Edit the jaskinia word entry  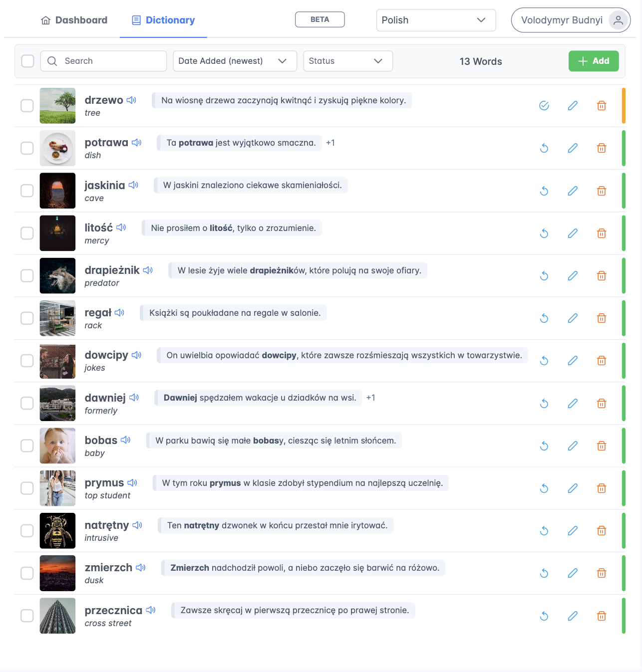[x=573, y=191]
